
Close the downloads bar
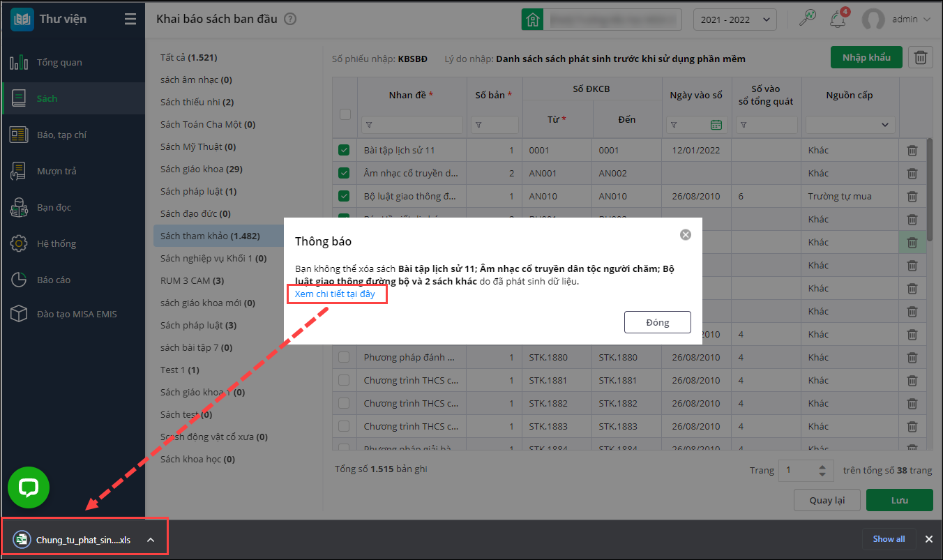point(929,539)
